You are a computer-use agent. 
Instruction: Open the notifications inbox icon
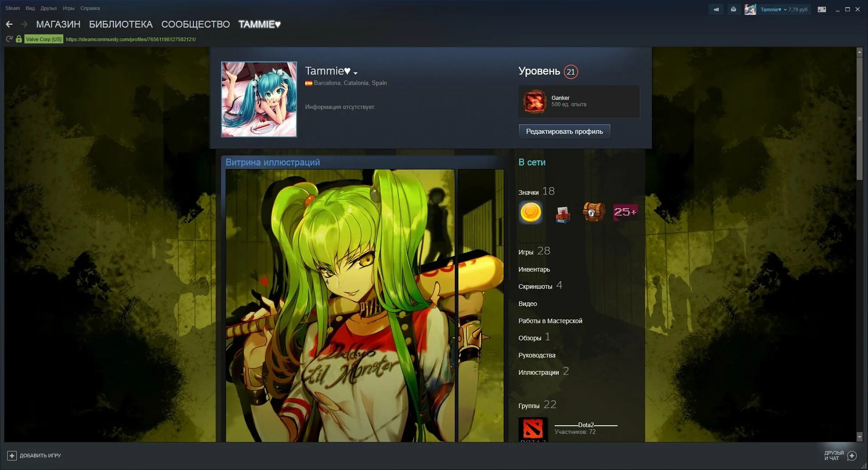(733, 9)
